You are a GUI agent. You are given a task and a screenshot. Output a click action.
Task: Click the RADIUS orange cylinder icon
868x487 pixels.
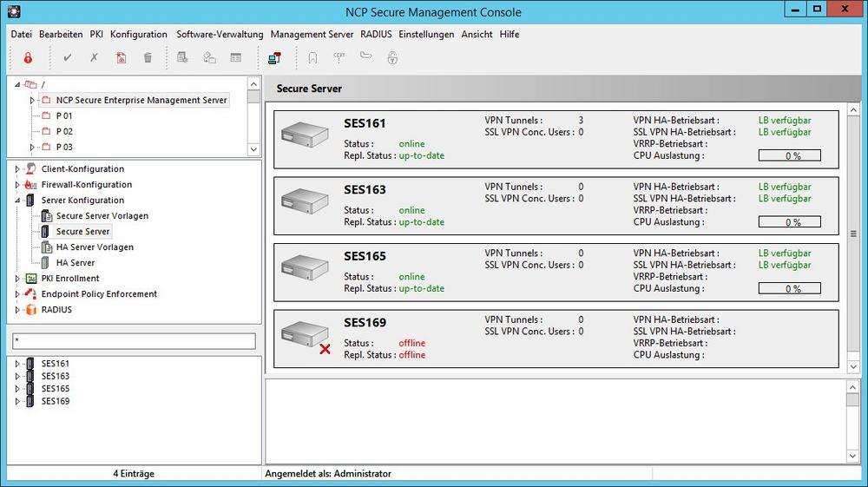31,310
